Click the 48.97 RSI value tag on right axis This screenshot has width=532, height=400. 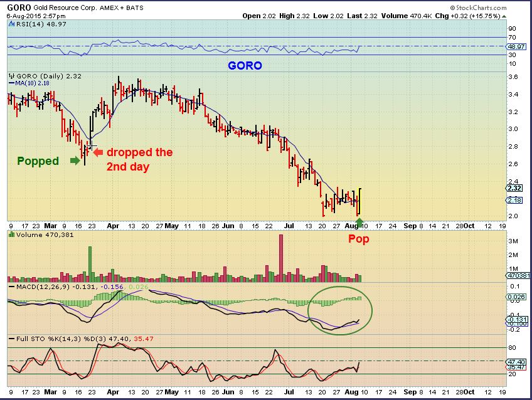point(516,47)
